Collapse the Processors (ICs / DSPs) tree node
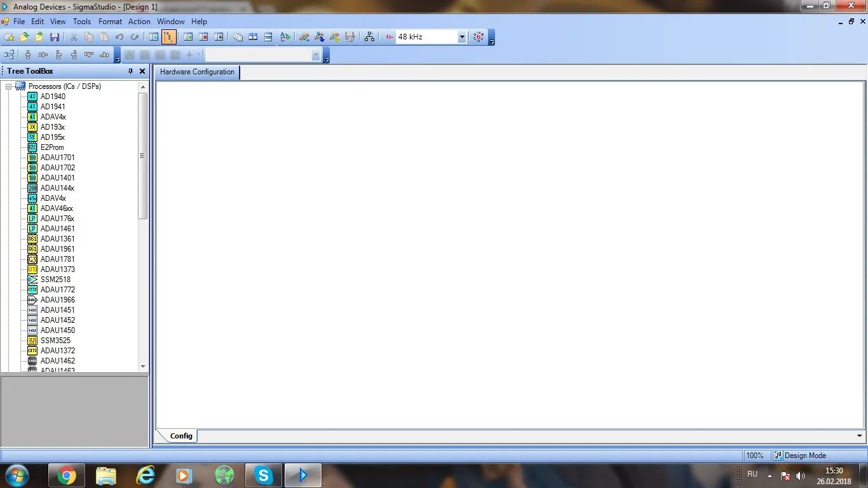 coord(9,86)
